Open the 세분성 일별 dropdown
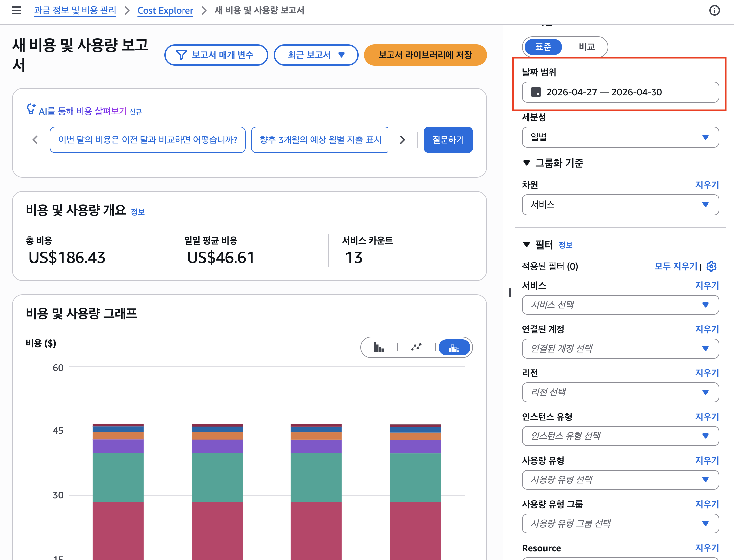Screen dimensions: 734x560 (x=620, y=137)
